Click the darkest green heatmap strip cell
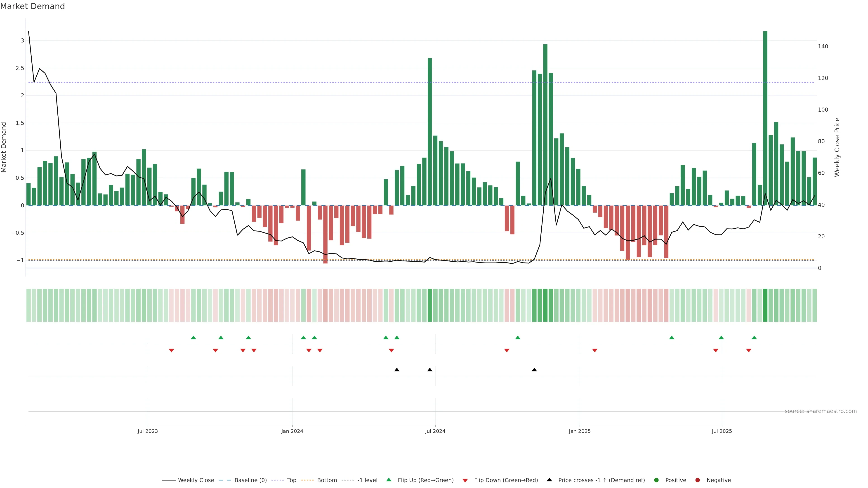 tap(765, 305)
